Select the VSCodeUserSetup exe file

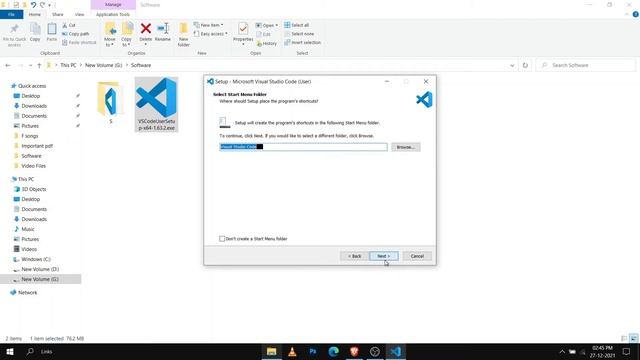pos(156,104)
